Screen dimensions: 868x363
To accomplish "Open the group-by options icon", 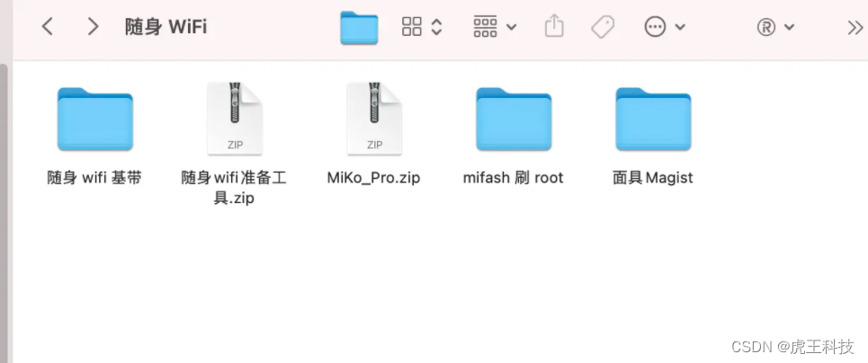I will coord(485,27).
